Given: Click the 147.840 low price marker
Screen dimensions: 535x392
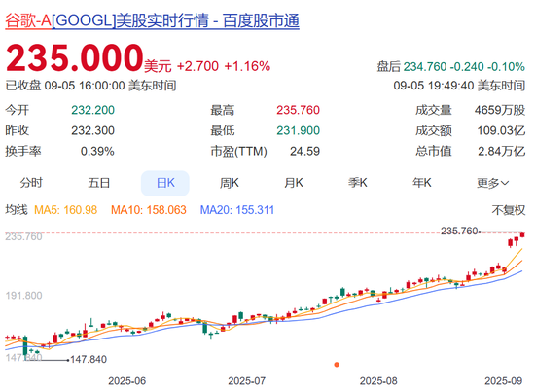Looking at the screenshot, I should [x=89, y=359].
